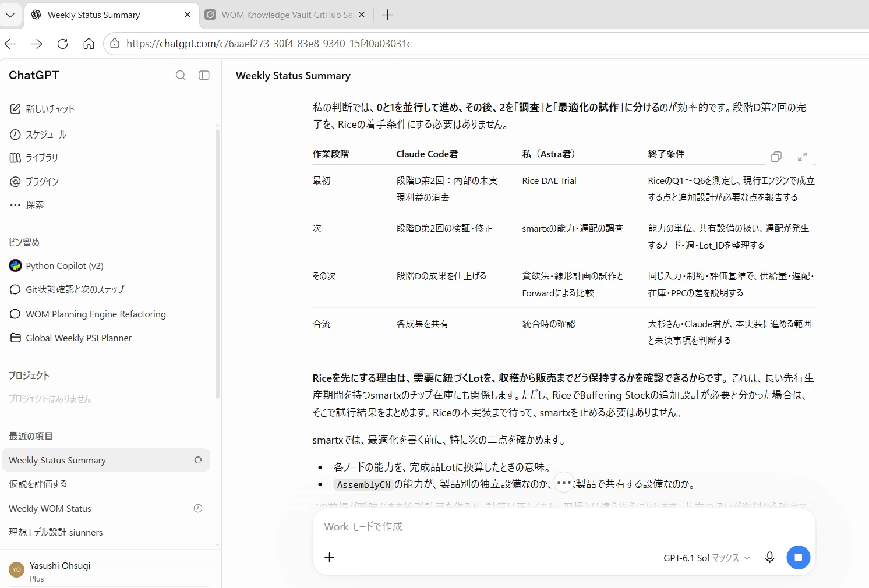Expand the table to fullscreen
The width and height of the screenshot is (869, 588).
(x=802, y=157)
